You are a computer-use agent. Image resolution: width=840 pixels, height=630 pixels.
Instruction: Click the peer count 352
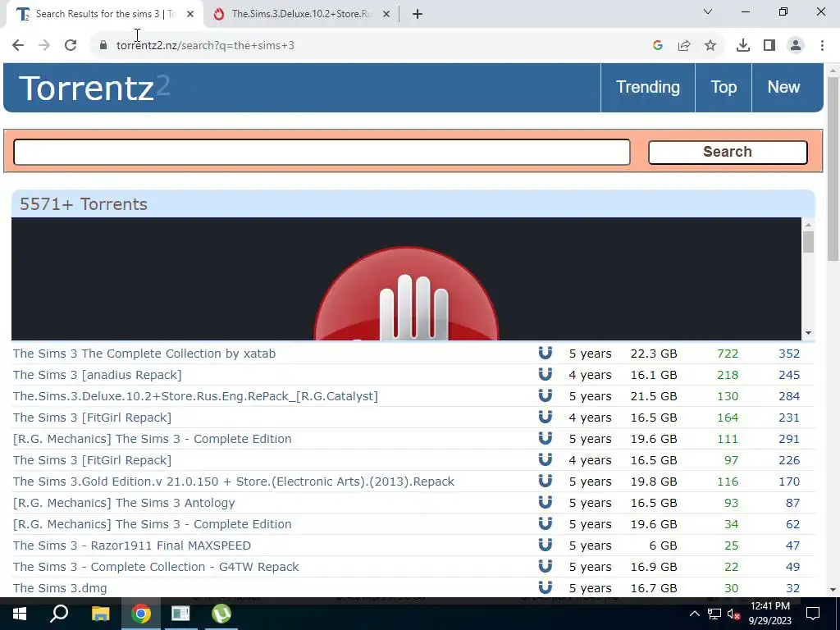(x=789, y=354)
